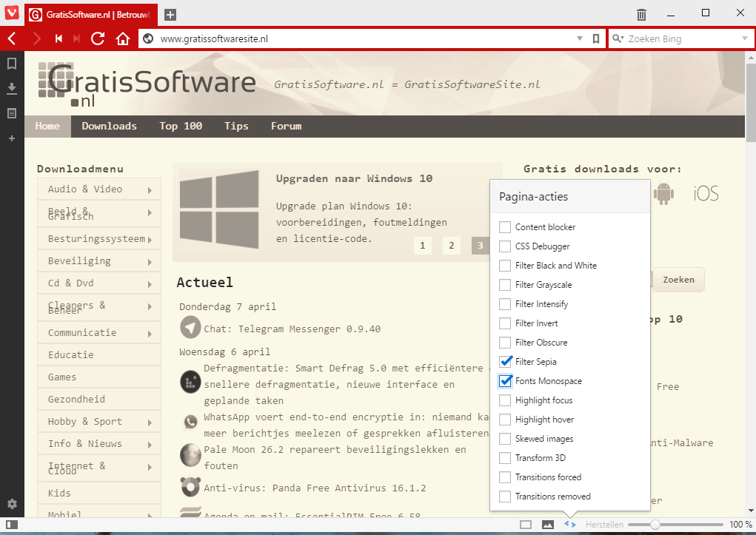Go to the home page icon

pyautogui.click(x=123, y=39)
